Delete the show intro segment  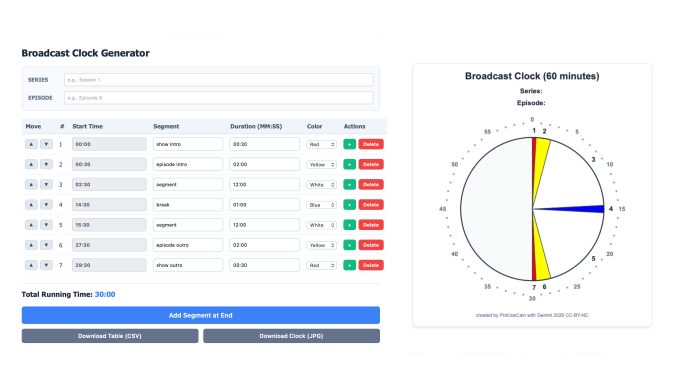(x=371, y=144)
